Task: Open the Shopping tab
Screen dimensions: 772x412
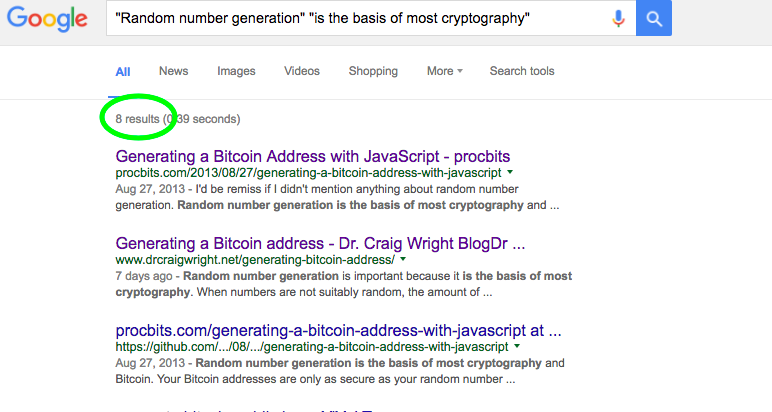Action: 373,71
